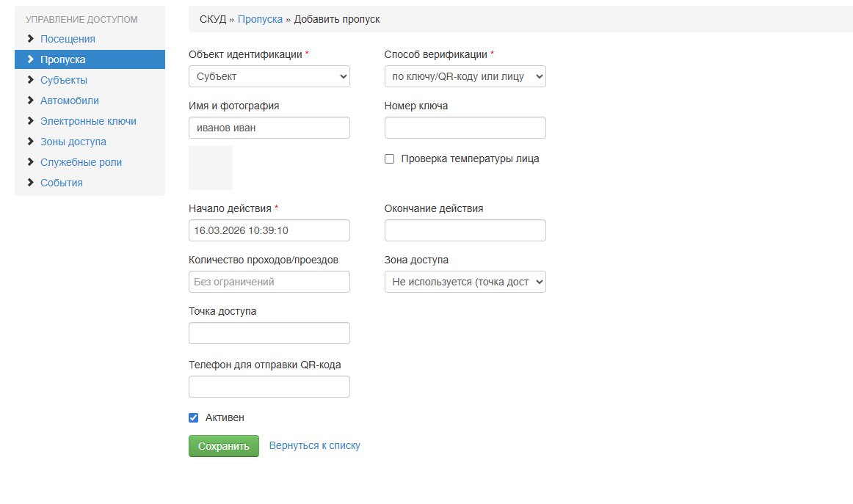The width and height of the screenshot is (853, 504).
Task: Go to Субъекты section in sidebar
Action: (x=64, y=80)
